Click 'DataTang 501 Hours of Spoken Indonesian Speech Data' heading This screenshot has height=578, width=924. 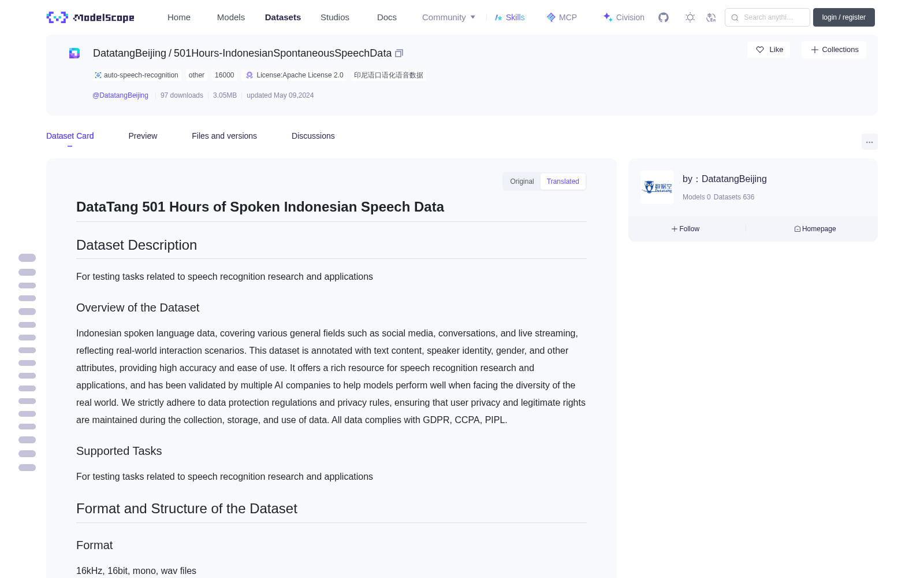click(260, 207)
